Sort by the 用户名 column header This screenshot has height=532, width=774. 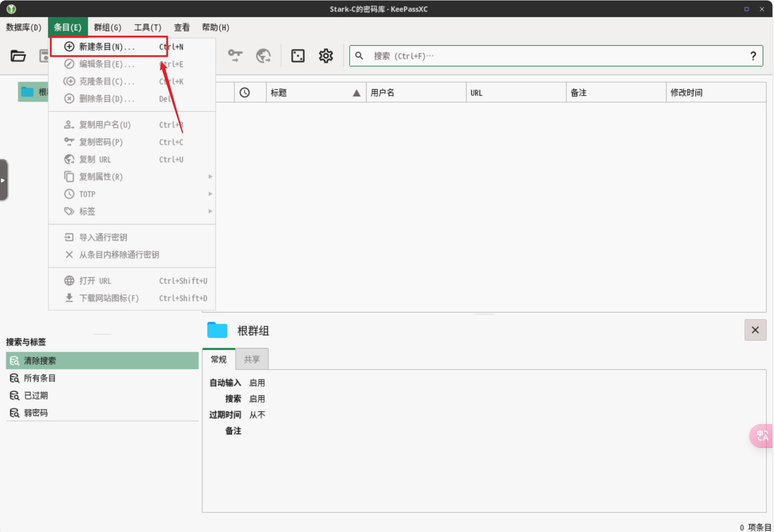[416, 92]
